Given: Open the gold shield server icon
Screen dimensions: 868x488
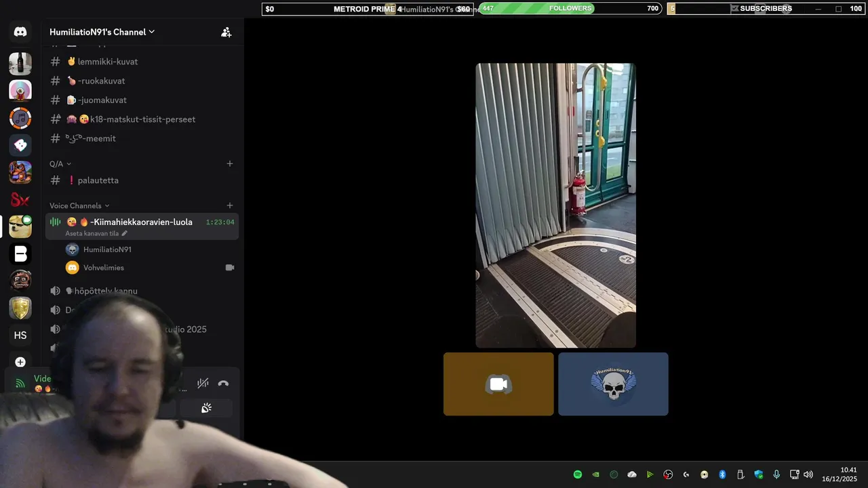Looking at the screenshot, I should 20,308.
